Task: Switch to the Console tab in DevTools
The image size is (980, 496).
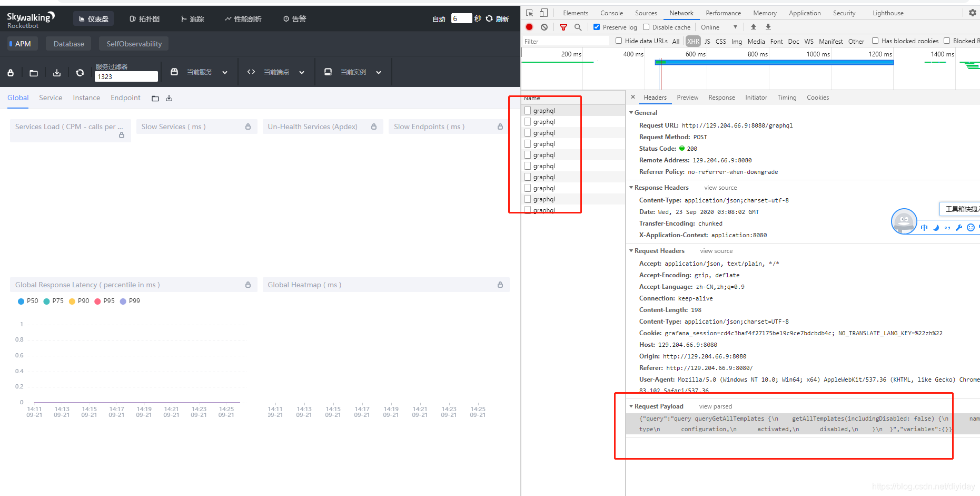Action: pos(611,13)
